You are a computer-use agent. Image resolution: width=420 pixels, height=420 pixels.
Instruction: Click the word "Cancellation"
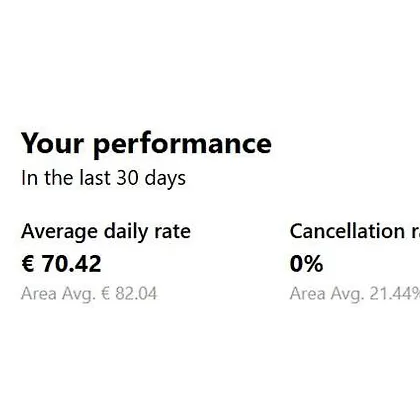tap(347, 231)
